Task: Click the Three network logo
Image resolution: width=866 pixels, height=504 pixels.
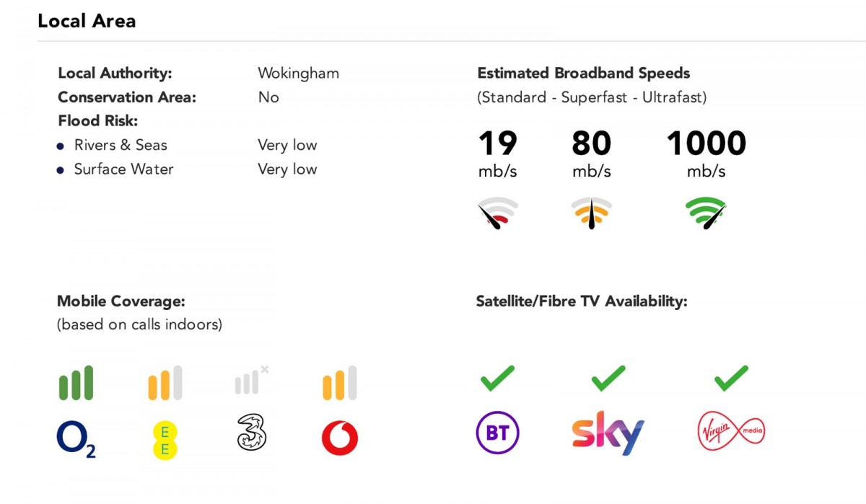Action: 252,434
